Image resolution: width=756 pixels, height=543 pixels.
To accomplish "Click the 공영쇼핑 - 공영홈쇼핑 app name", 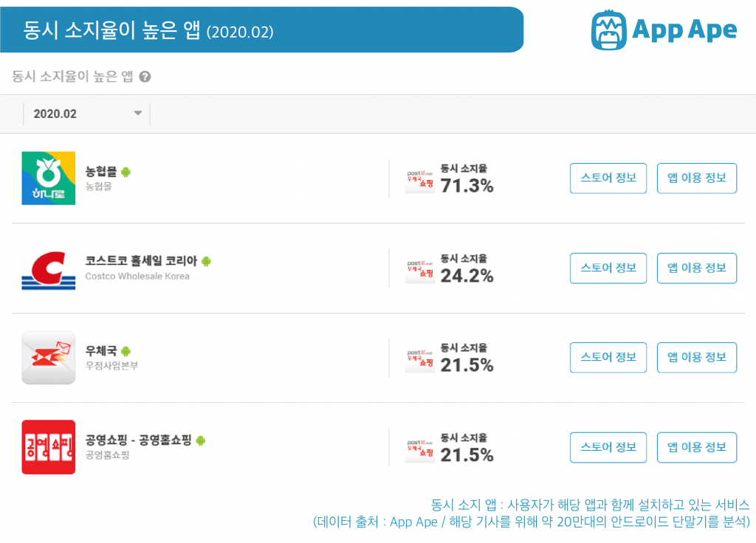I will [138, 440].
